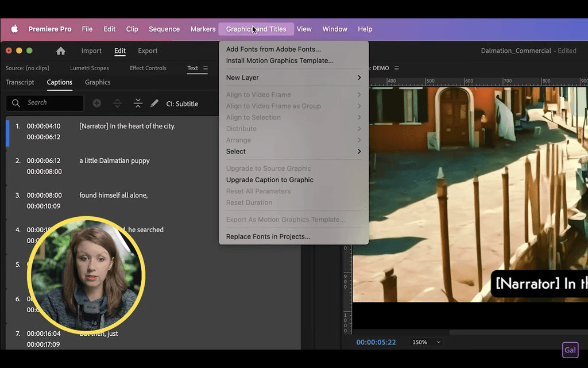588x368 pixels.
Task: Open the Text panel hamburger menu icon
Action: [206, 68]
